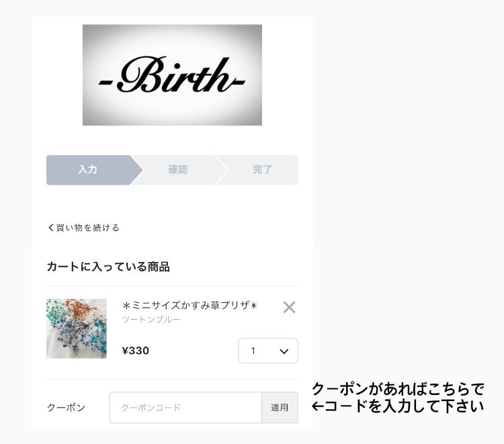Image resolution: width=504 pixels, height=444 pixels.
Task: Click back chevron beside 買い物を続ける
Action: (50, 228)
